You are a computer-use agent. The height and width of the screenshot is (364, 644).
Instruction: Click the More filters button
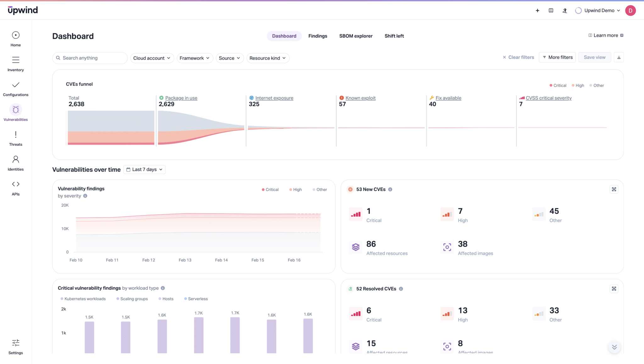[557, 57]
